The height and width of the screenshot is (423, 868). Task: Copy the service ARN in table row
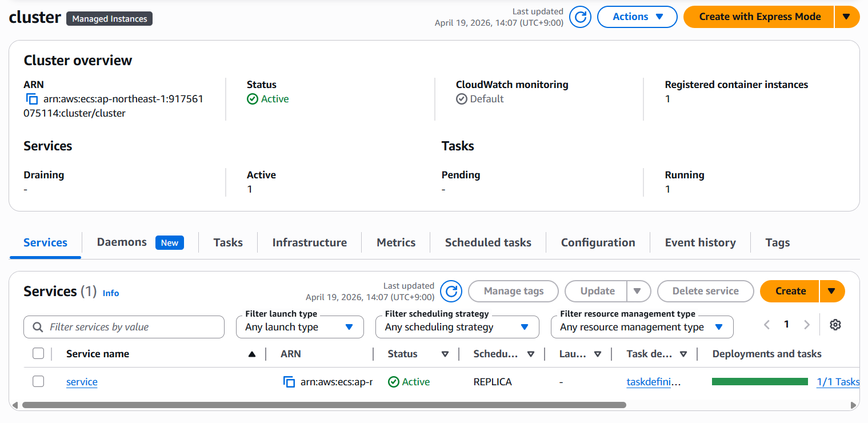[289, 382]
